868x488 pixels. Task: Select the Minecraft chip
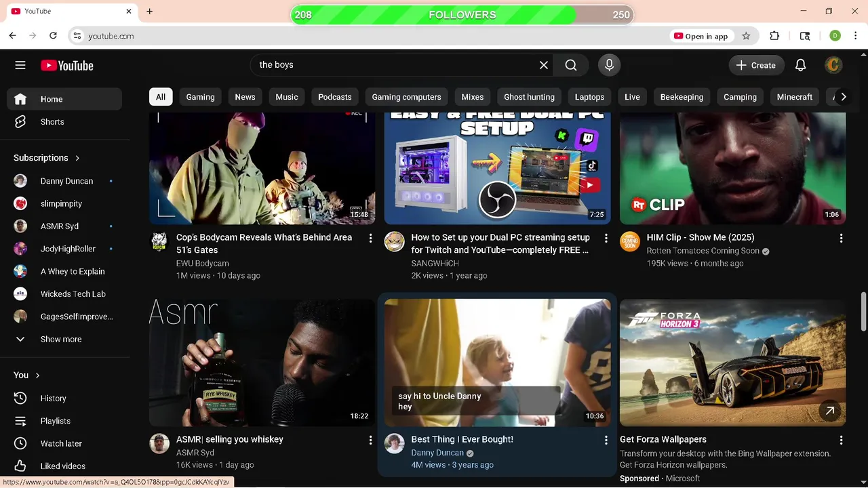[795, 97]
